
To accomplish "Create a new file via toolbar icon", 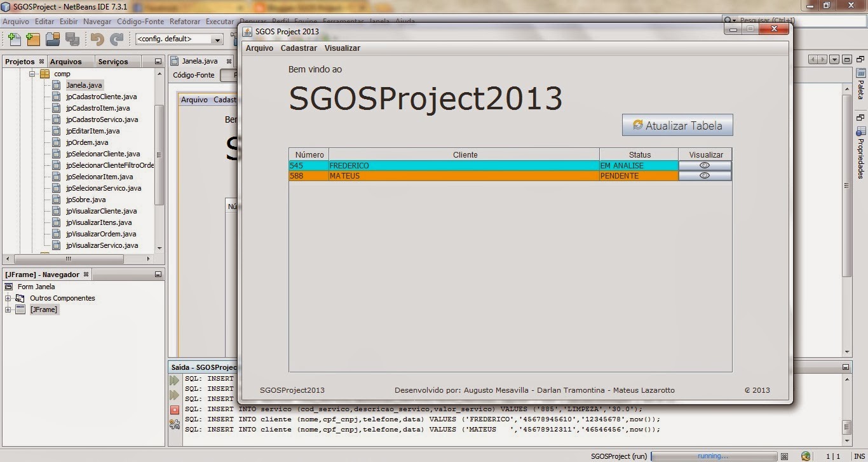I will pyautogui.click(x=14, y=39).
